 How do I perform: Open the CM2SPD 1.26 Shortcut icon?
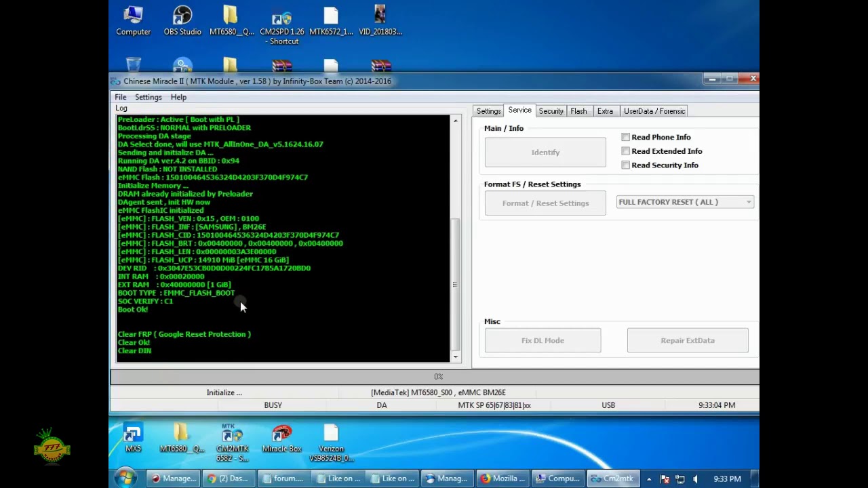click(282, 27)
